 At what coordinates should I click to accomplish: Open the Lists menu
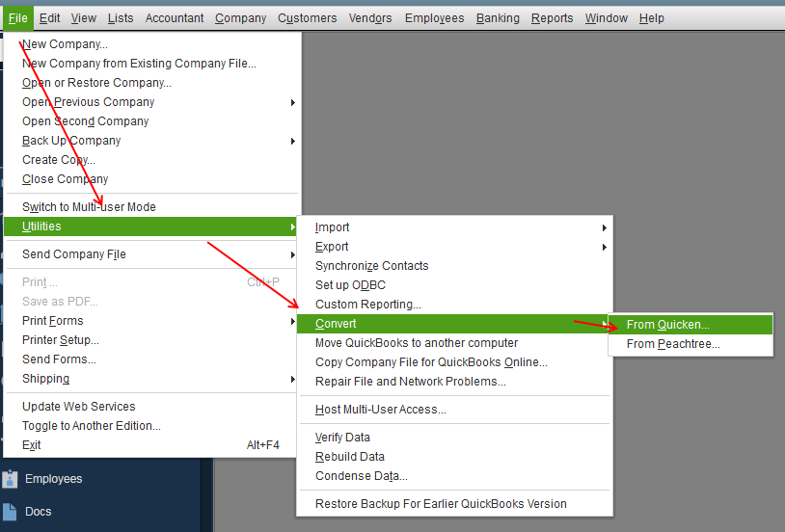pos(121,18)
